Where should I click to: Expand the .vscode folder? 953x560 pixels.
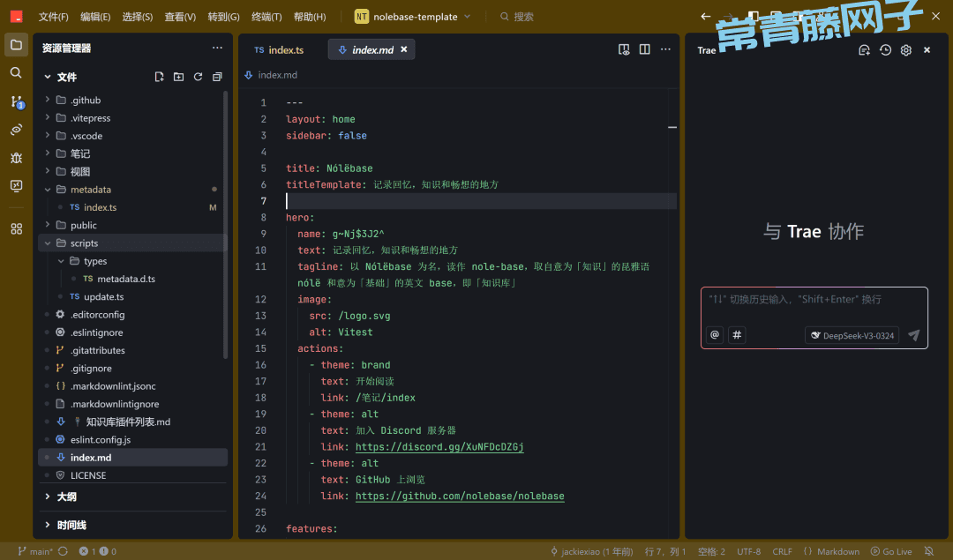[x=48, y=136]
